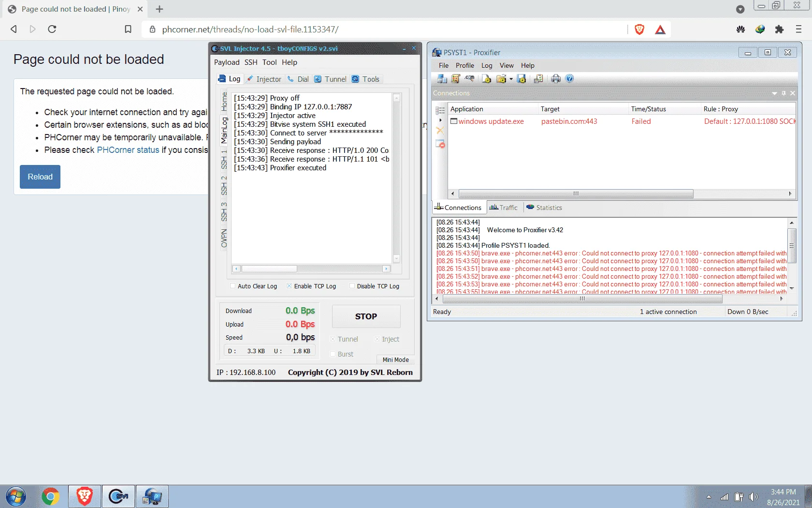
Task: Click the New Profile icon in Proxifier
Action: pos(486,79)
